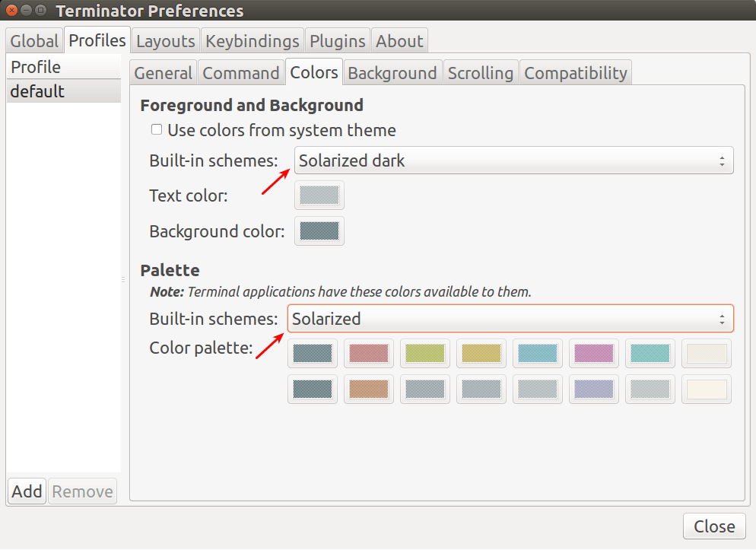Click the Add profile button

tap(27, 491)
